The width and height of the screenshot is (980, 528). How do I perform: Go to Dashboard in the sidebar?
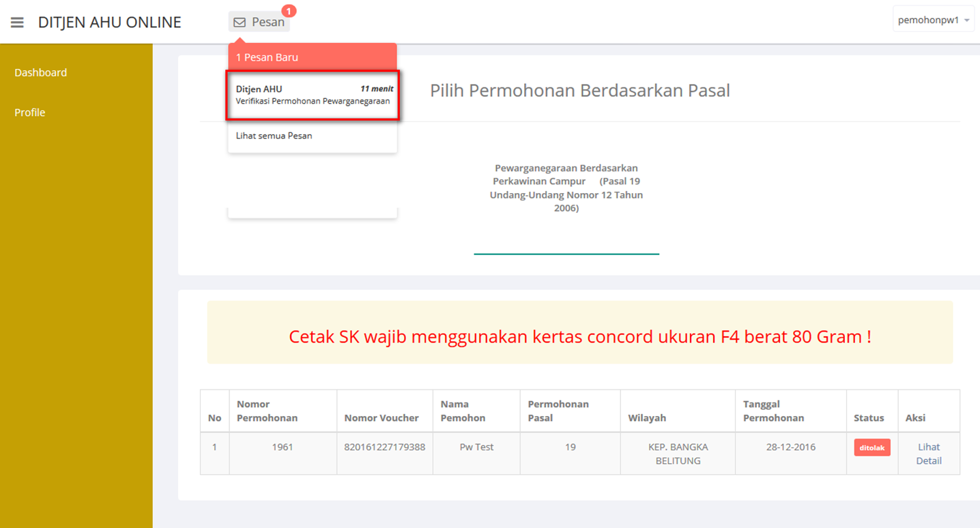click(41, 72)
